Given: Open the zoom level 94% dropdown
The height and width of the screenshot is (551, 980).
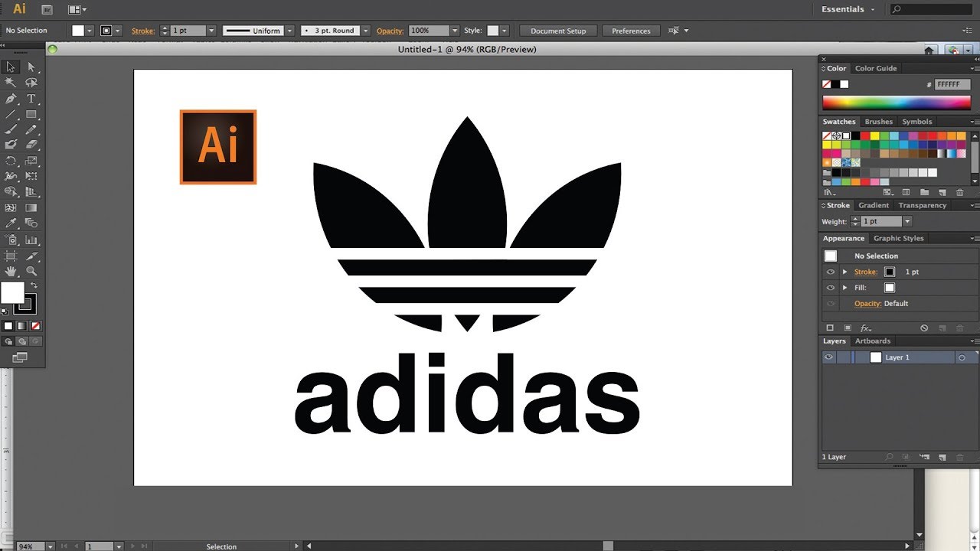Looking at the screenshot, I should tap(51, 546).
